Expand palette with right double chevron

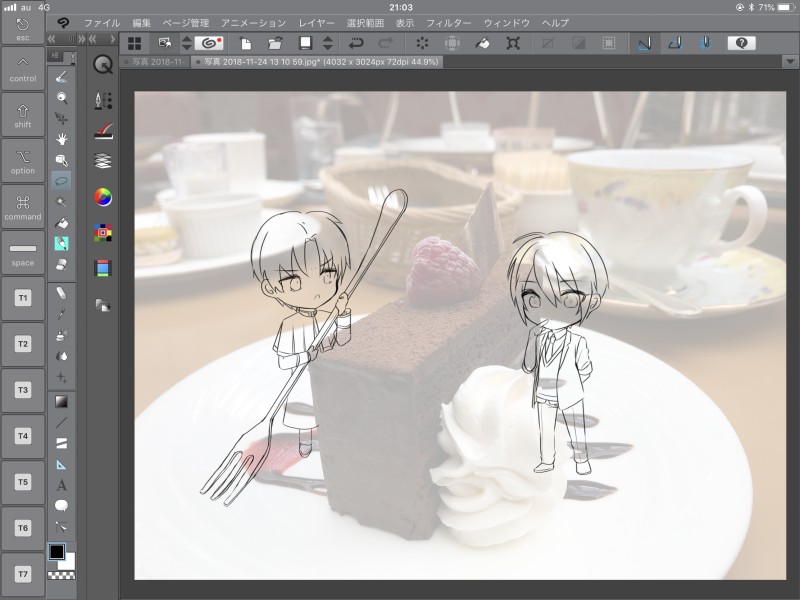pyautogui.click(x=82, y=39)
